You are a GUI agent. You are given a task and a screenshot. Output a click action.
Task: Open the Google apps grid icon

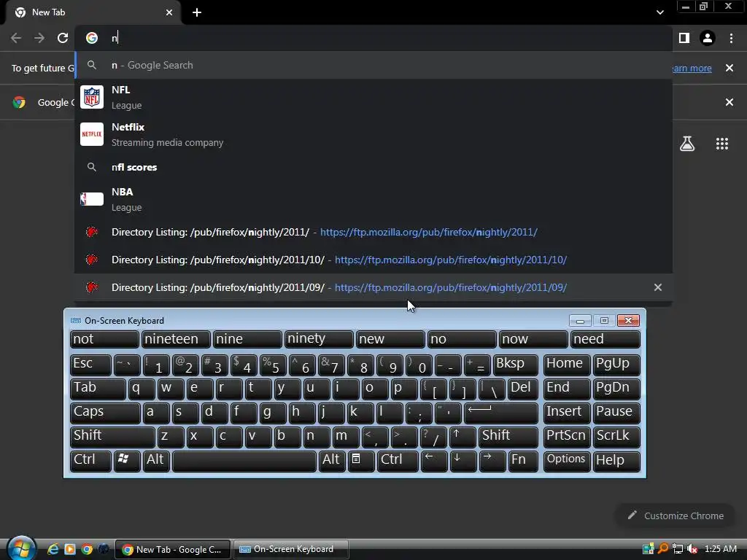[722, 144]
